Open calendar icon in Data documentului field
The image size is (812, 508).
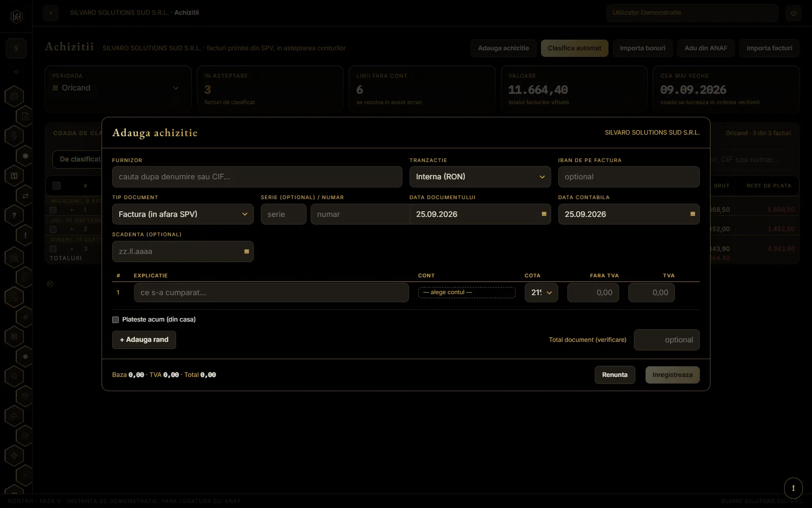pyautogui.click(x=544, y=214)
